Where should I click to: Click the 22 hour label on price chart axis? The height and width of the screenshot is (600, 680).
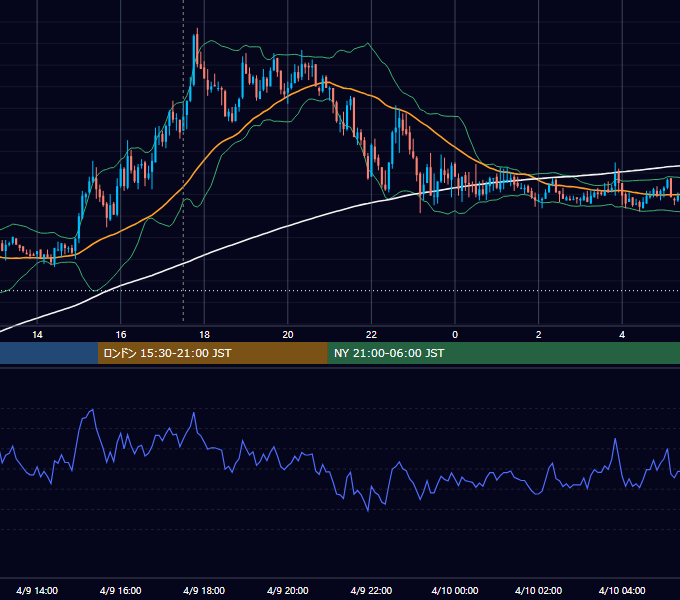(x=371, y=335)
